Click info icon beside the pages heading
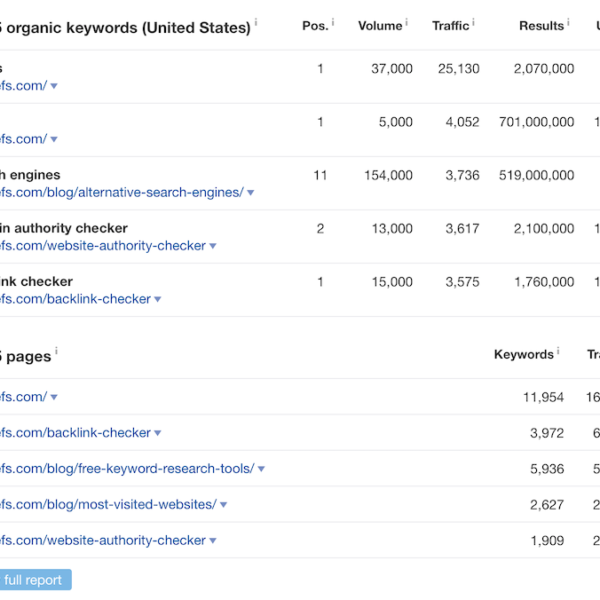This screenshot has width=600, height=600. (x=57, y=351)
